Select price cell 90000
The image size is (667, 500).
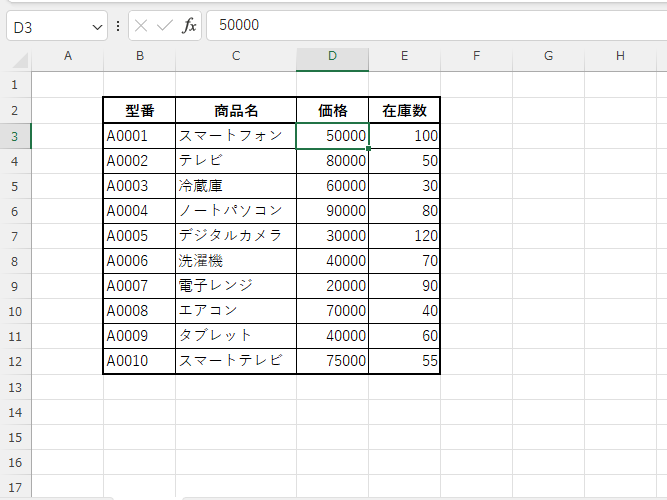pos(332,211)
